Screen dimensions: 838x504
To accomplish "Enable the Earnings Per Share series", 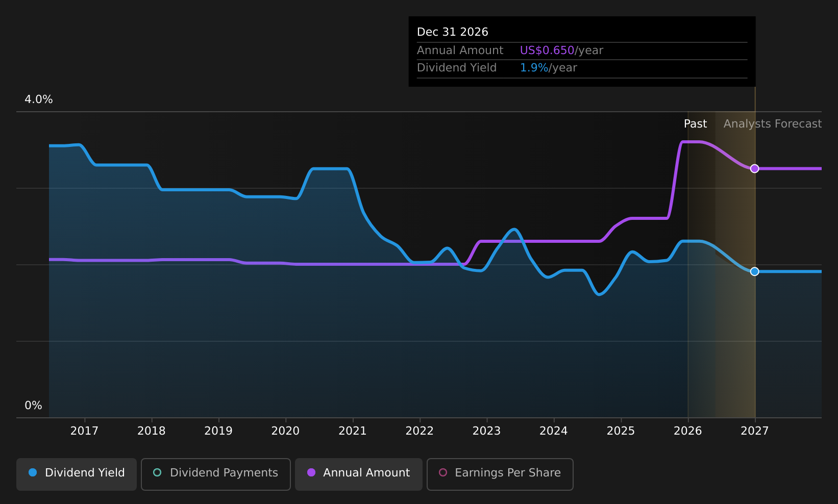I will [500, 474].
